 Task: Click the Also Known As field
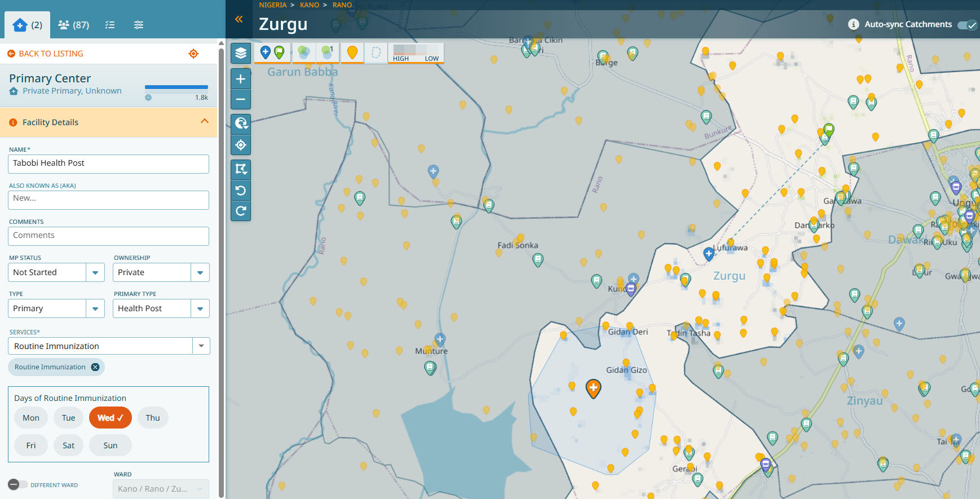[108, 200]
